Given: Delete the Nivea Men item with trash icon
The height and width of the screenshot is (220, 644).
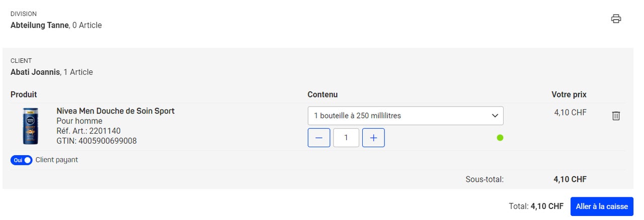Looking at the screenshot, I should (616, 116).
